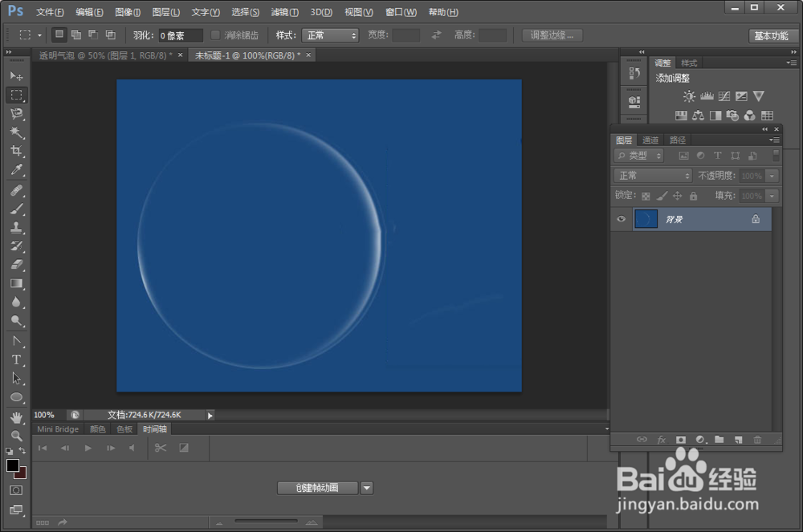This screenshot has height=532, width=803.
Task: Select New selection mode button
Action: click(x=59, y=35)
